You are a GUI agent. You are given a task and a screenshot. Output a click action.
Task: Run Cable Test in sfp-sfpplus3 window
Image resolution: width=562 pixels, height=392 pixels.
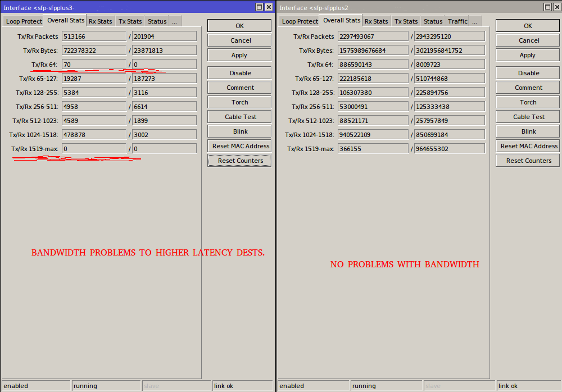pyautogui.click(x=239, y=117)
